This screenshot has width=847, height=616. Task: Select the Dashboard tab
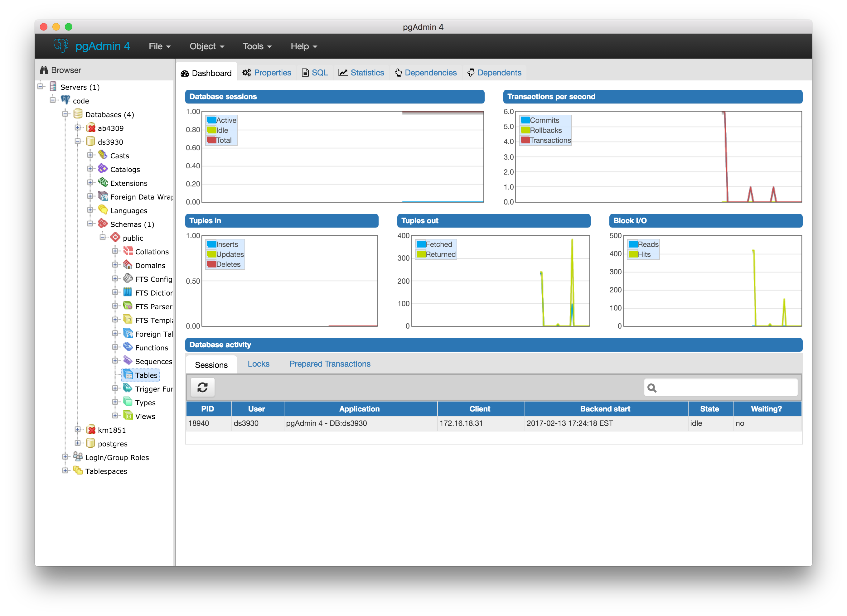pyautogui.click(x=206, y=73)
